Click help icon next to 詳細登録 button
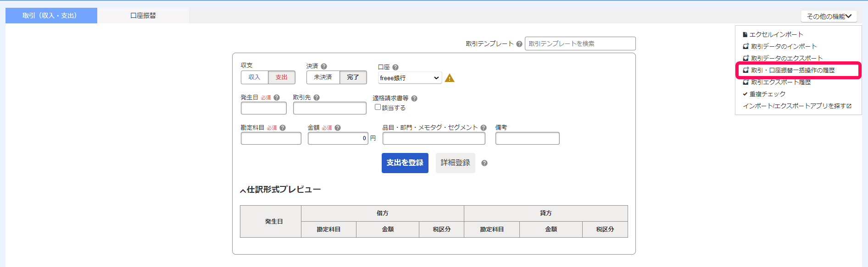Image resolution: width=868 pixels, height=267 pixels. (x=484, y=163)
